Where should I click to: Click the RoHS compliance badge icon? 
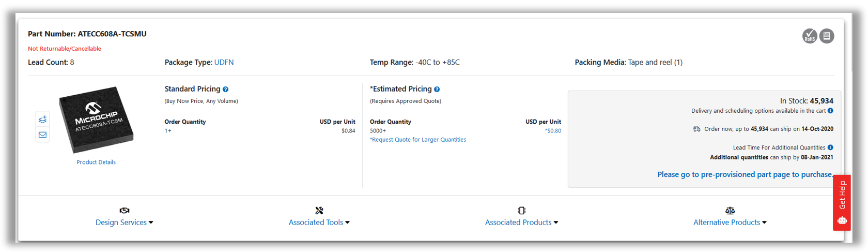(x=810, y=36)
